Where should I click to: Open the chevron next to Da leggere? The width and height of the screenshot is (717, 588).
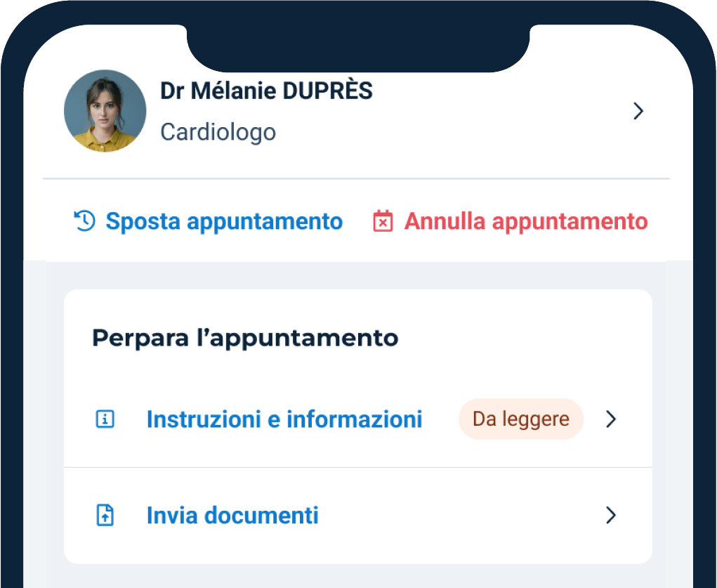coord(610,419)
